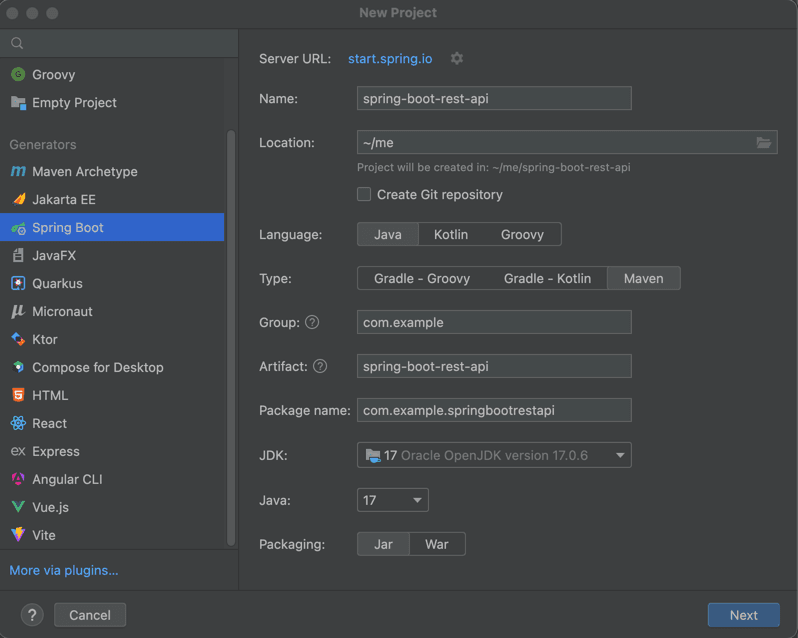Click the Vue.js icon
Image resolution: width=798 pixels, height=638 pixels.
point(18,507)
